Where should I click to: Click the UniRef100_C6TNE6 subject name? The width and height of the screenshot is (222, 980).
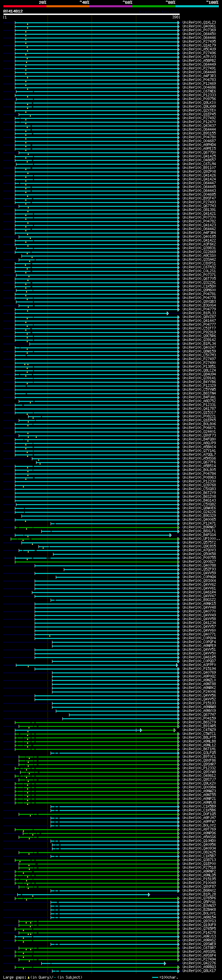pyautogui.click(x=199, y=91)
